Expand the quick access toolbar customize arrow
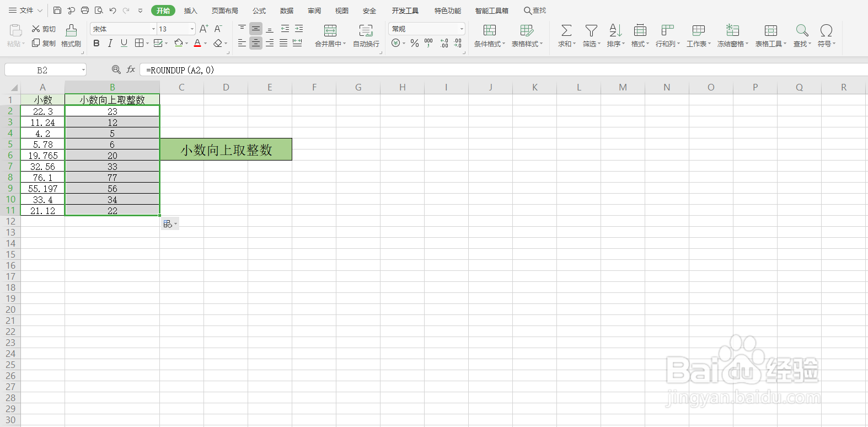868x427 pixels. click(x=140, y=10)
